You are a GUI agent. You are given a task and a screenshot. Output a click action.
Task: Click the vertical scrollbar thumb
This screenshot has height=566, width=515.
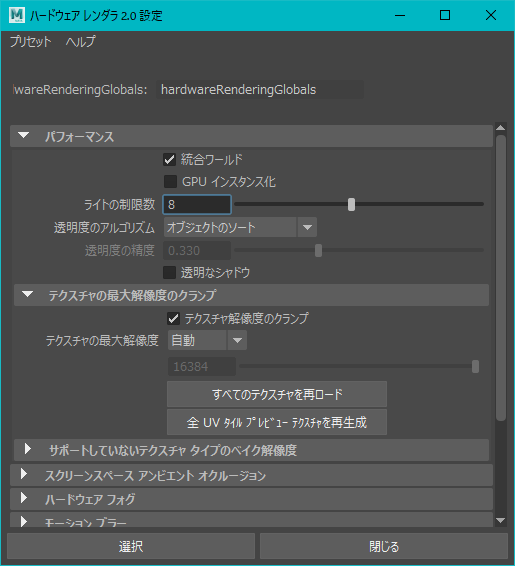click(501, 278)
